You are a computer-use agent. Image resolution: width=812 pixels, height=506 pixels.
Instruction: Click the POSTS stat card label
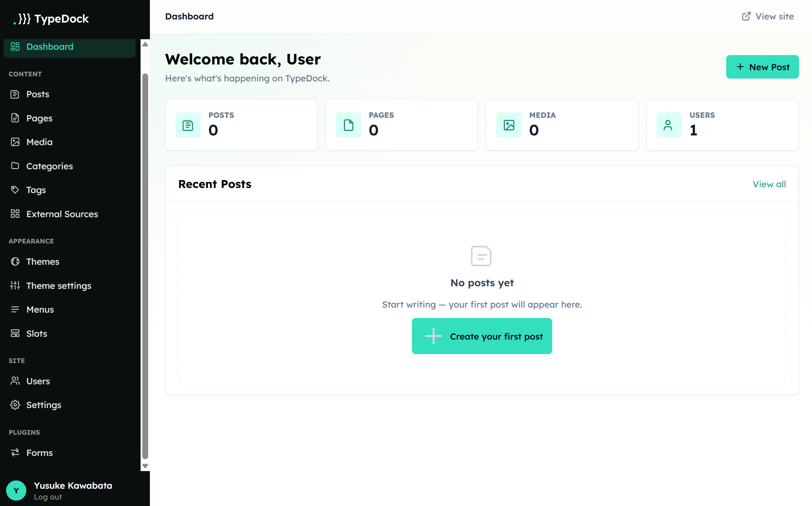pyautogui.click(x=221, y=115)
